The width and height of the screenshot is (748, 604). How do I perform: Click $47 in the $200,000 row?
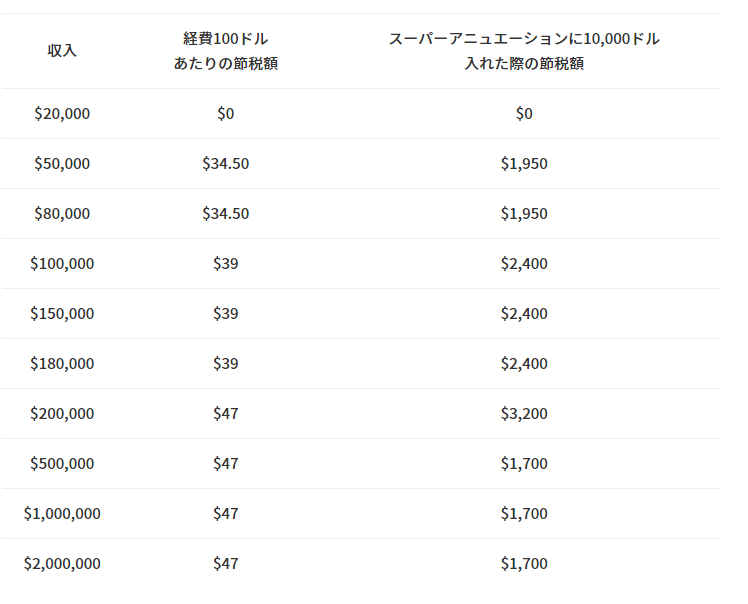click(225, 414)
